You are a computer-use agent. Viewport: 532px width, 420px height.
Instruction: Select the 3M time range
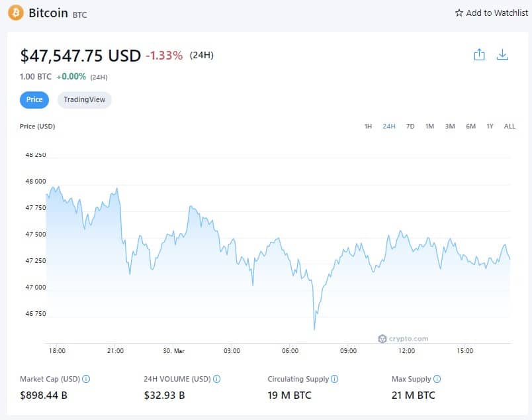[450, 126]
